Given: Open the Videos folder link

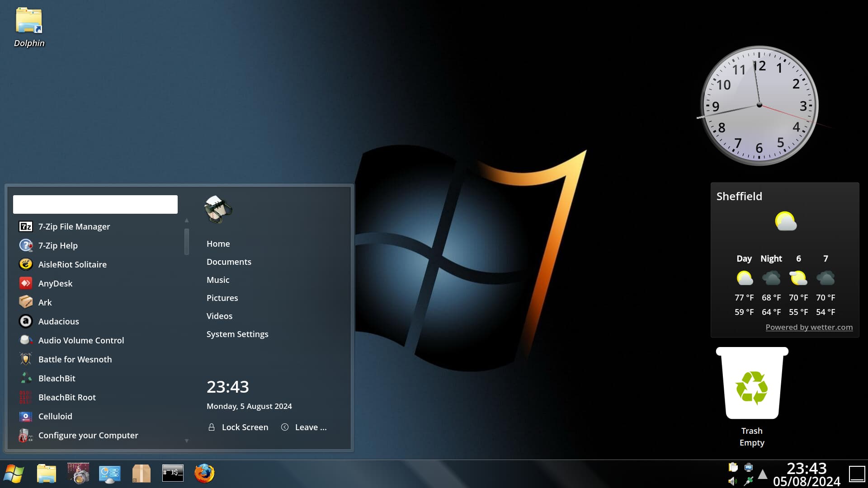Looking at the screenshot, I should (x=219, y=316).
